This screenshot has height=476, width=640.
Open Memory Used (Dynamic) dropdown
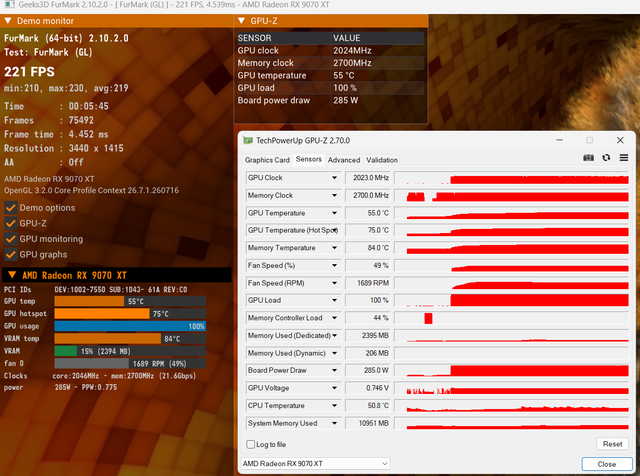click(x=334, y=353)
